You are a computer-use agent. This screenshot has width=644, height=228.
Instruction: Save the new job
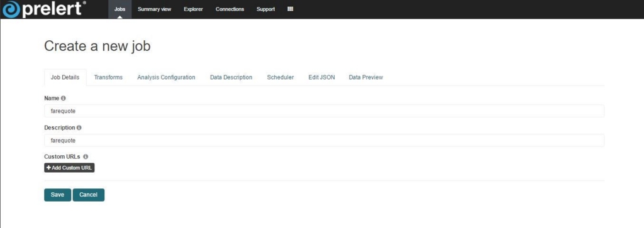57,195
